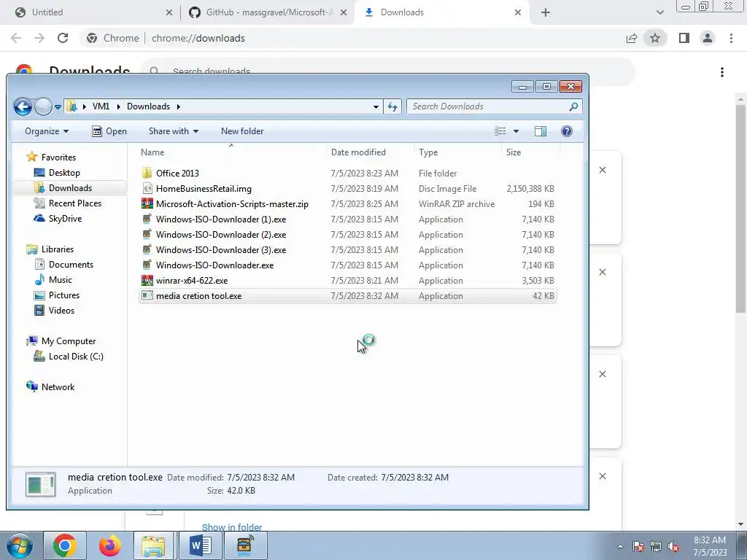Select Libraries in navigation pane
This screenshot has width=747, height=560.
tap(57, 249)
